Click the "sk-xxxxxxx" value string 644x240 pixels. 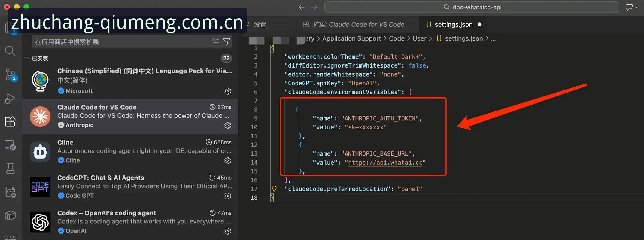pyautogui.click(x=366, y=127)
